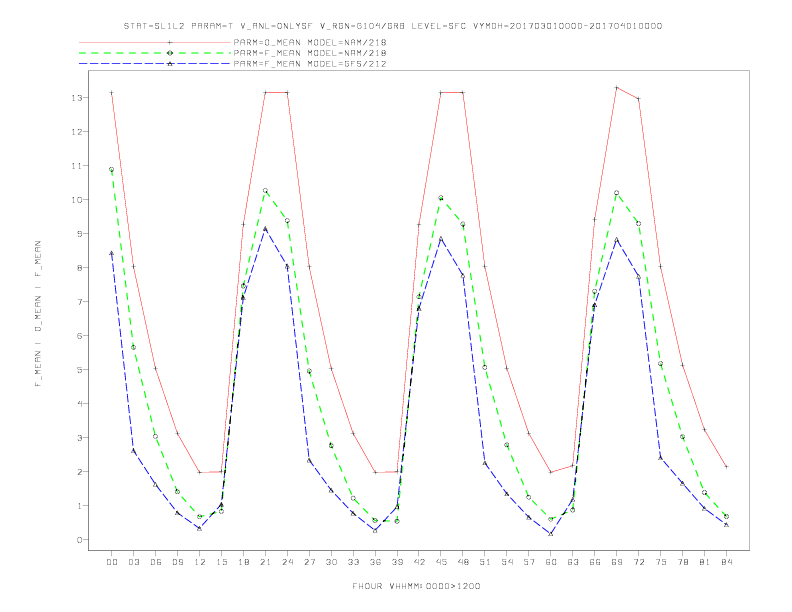Viewport: 792px width, 612px height.
Task: Click y-axis tick label 4
Action: [x=79, y=403]
